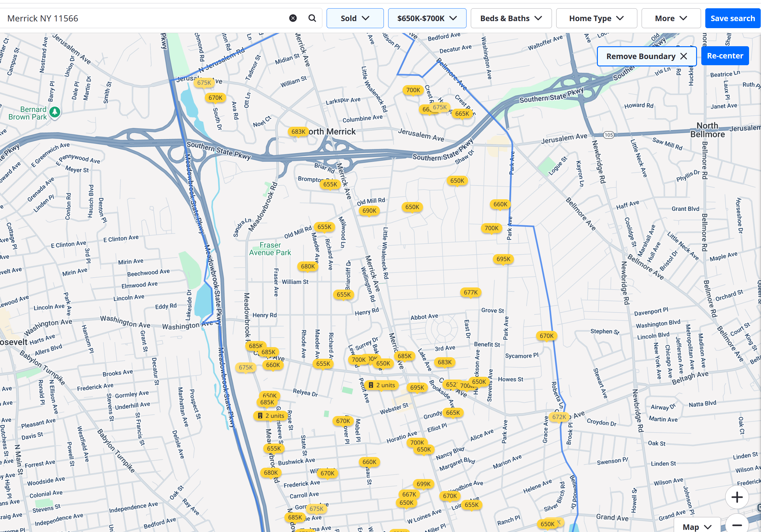761x532 pixels.
Task: Click the magnifying glass search icon
Action: pyautogui.click(x=312, y=18)
